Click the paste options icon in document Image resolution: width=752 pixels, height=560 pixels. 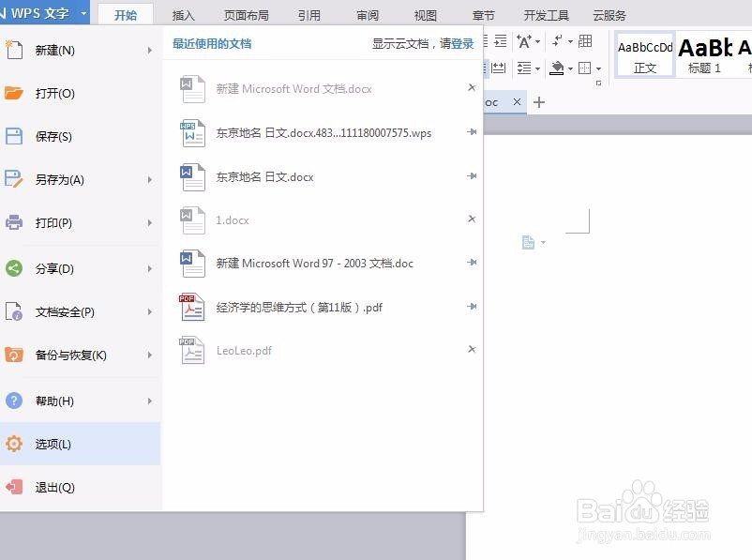[x=529, y=242]
